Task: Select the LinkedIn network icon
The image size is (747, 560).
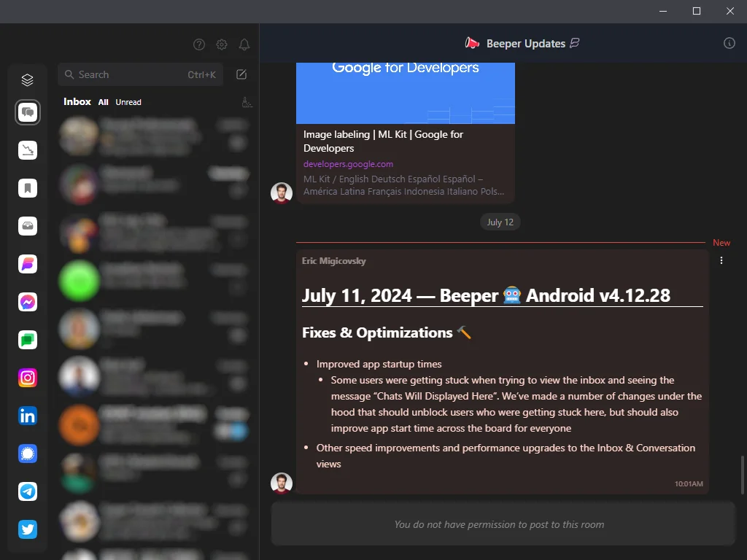Action: tap(28, 416)
